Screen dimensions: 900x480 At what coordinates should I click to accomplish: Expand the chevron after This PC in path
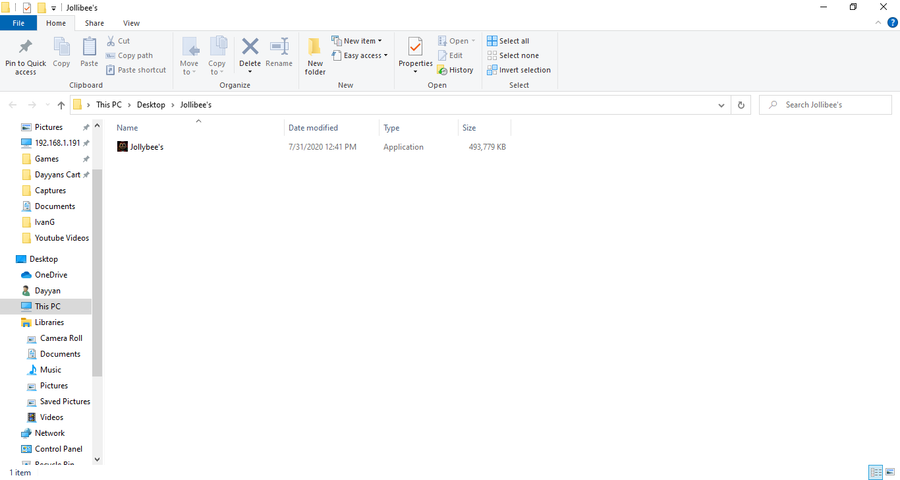pyautogui.click(x=129, y=105)
